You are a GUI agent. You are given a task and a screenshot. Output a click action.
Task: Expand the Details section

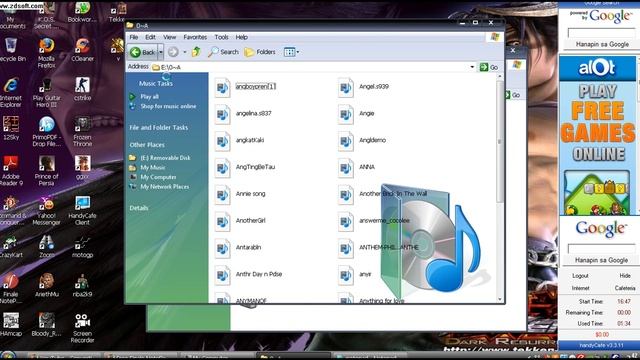[139, 208]
